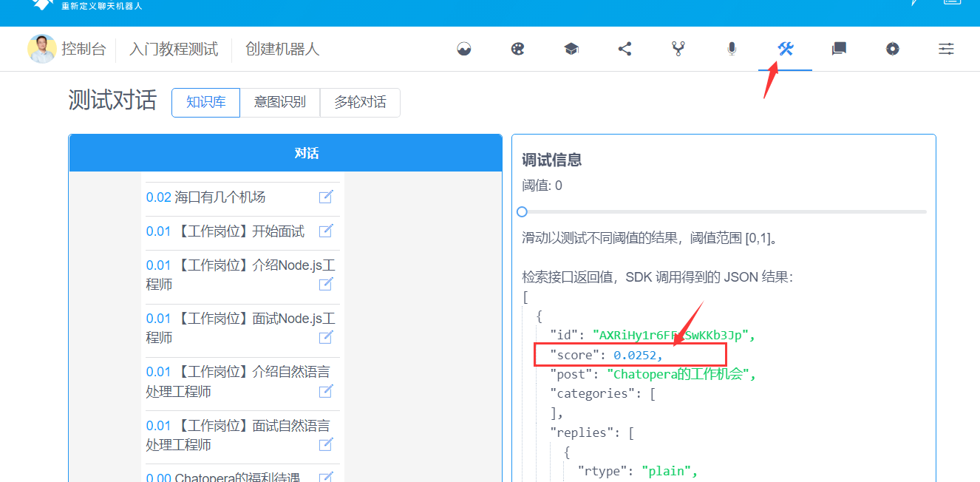Open the microphone speech icon
The width and height of the screenshot is (980, 482).
point(732,50)
